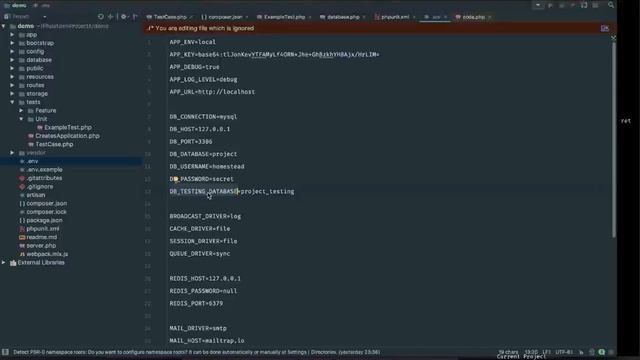Image resolution: width=640 pixels, height=360 pixels.
Task: Click the editor vertical scrollbar
Action: pyautogui.click(x=613, y=139)
